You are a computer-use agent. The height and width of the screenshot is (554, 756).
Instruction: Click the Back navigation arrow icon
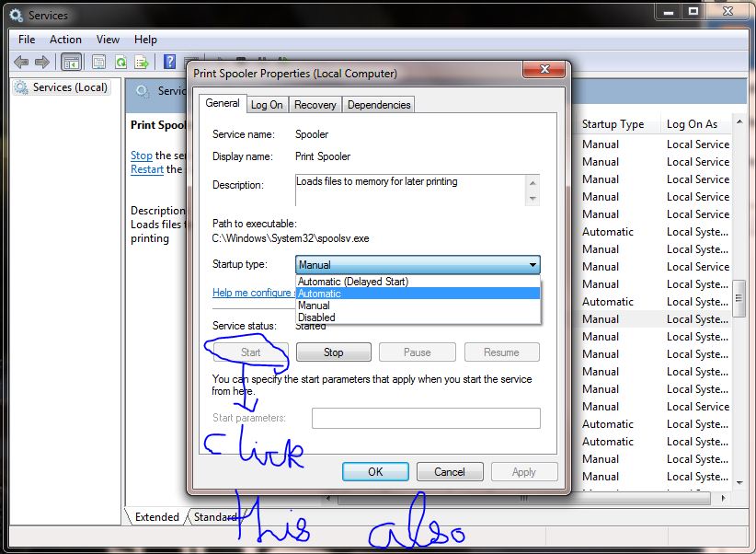click(x=20, y=62)
